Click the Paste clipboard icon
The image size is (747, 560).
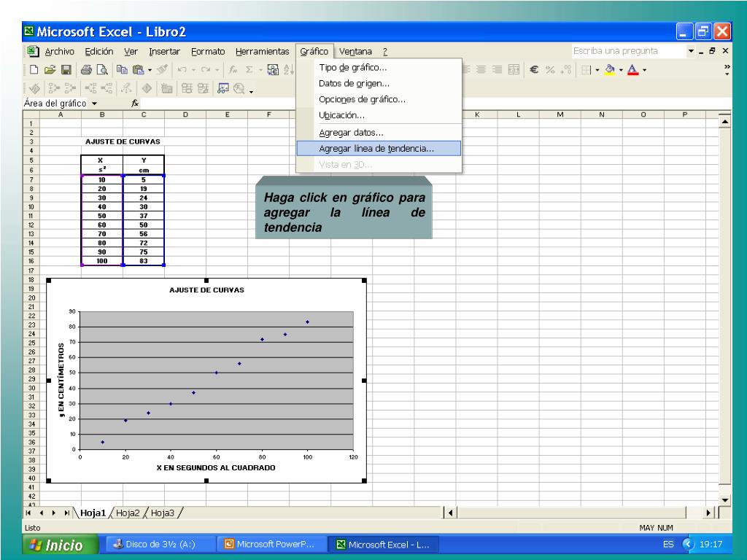click(138, 70)
